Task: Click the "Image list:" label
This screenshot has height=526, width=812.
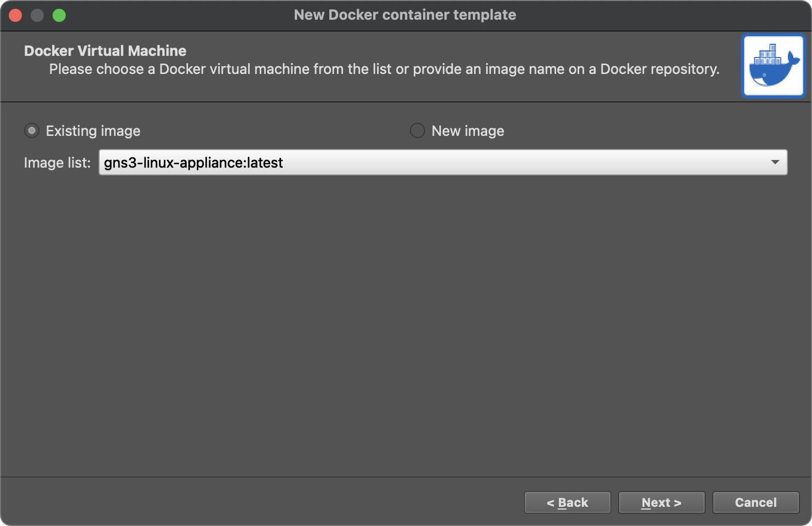Action: 57,163
